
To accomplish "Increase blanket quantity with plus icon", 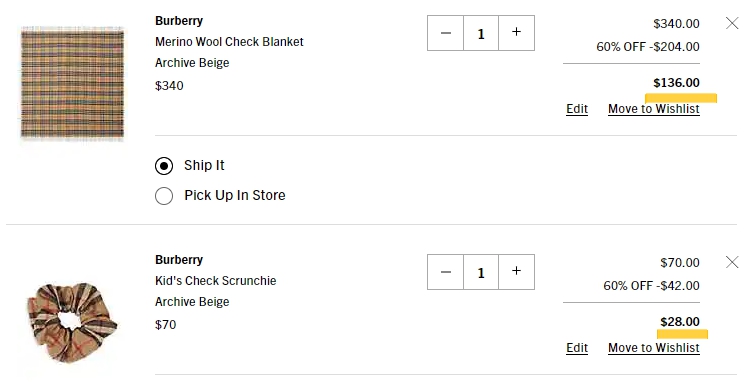I will (x=516, y=33).
